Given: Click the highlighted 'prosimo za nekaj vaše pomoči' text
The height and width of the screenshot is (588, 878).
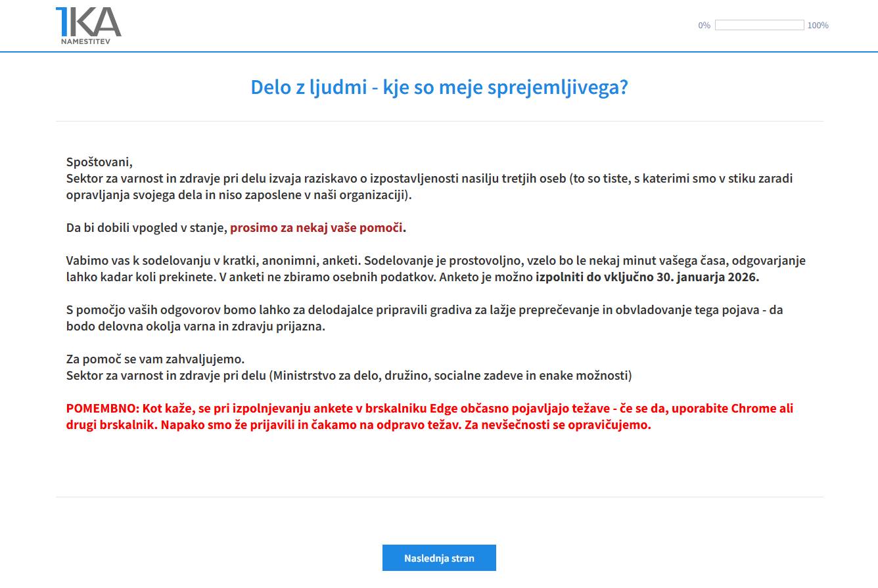Looking at the screenshot, I should pos(316,228).
